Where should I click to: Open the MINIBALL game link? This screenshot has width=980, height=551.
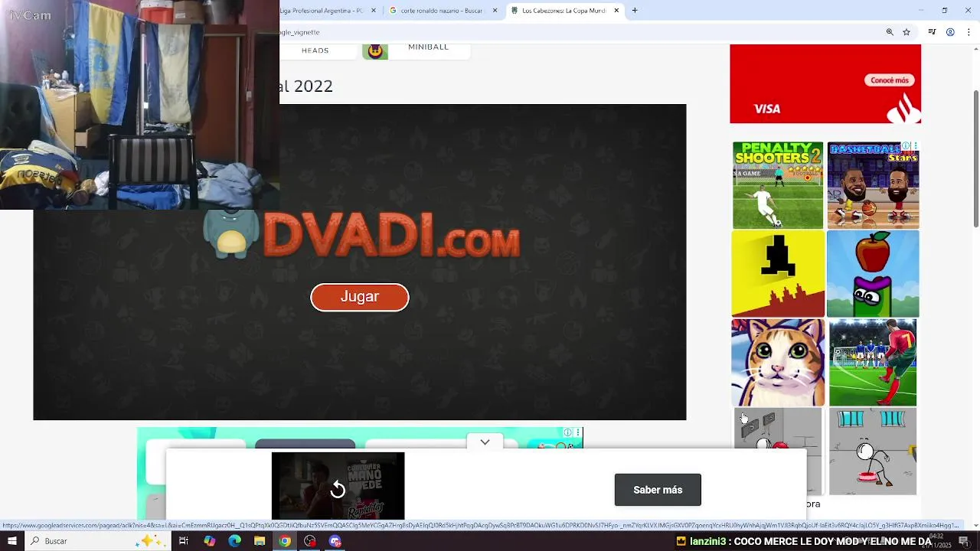click(x=428, y=47)
